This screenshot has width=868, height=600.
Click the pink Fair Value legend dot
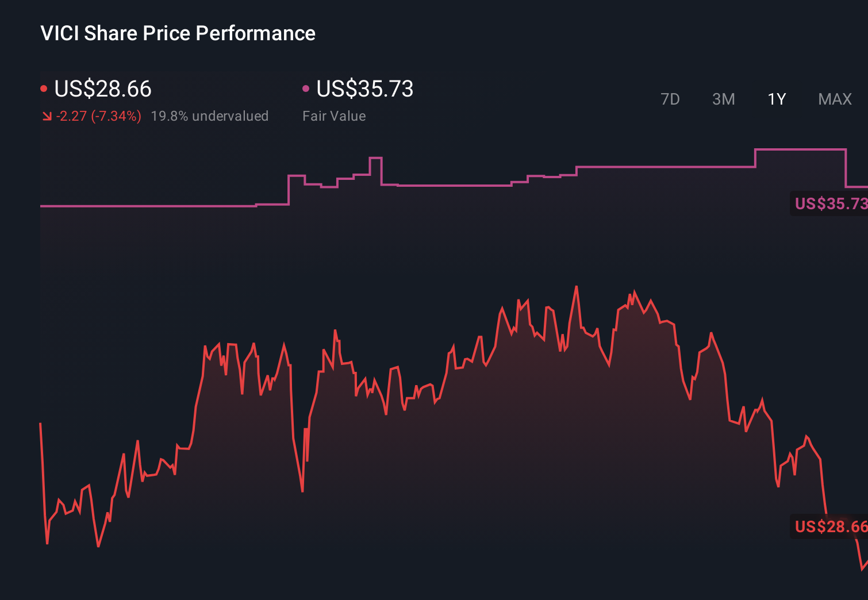tap(306, 87)
